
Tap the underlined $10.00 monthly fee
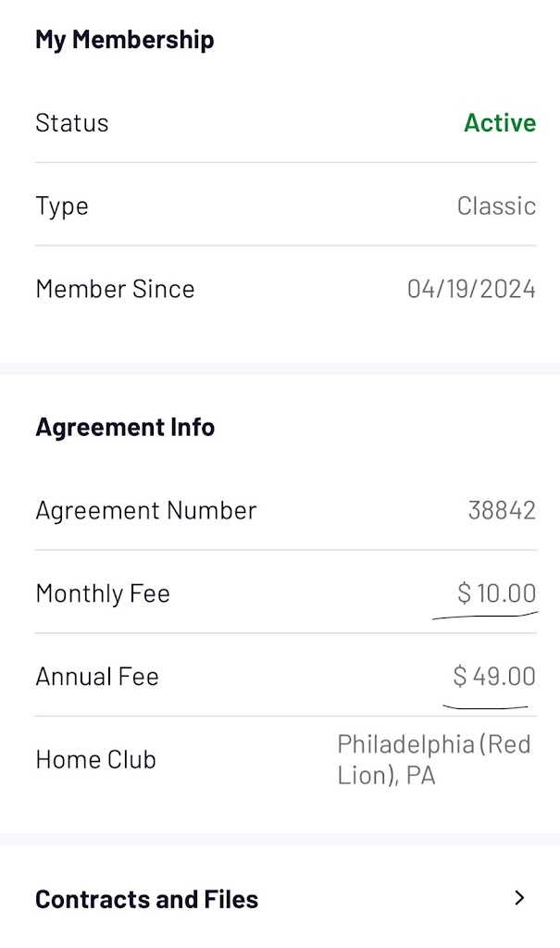point(497,592)
